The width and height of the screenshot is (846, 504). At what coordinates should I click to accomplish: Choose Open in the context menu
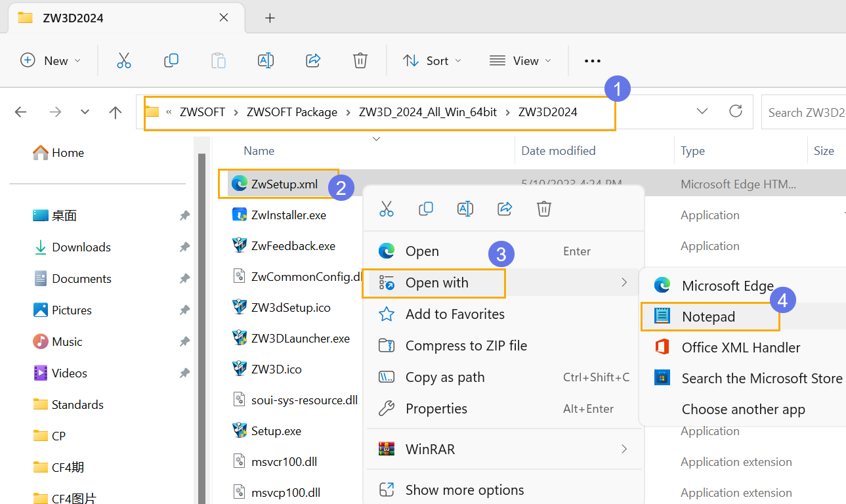[x=503, y=251]
